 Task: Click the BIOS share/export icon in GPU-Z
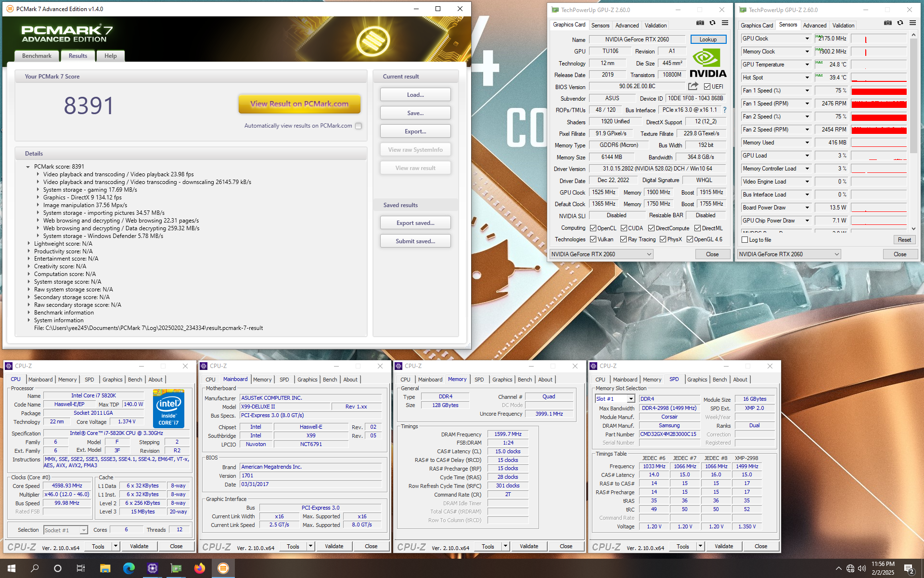pyautogui.click(x=693, y=86)
